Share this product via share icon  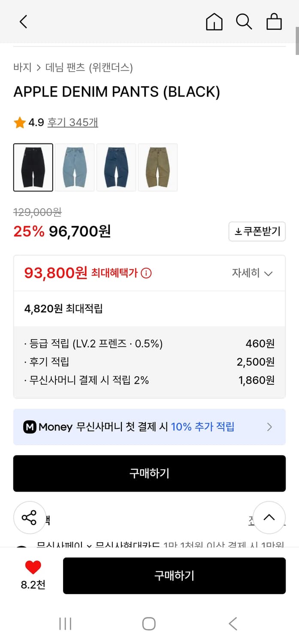pos(30,517)
